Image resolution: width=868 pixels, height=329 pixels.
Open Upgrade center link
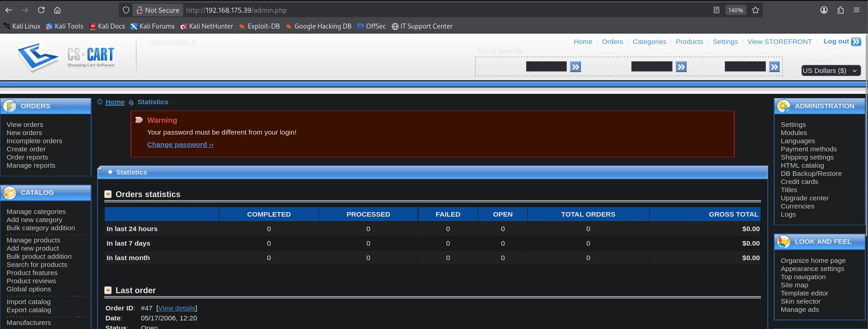tap(805, 198)
